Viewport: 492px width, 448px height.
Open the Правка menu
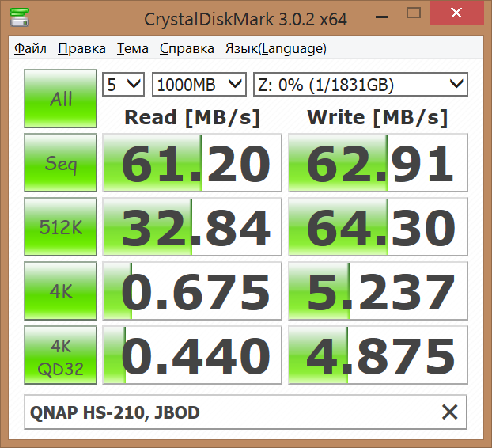pos(82,48)
